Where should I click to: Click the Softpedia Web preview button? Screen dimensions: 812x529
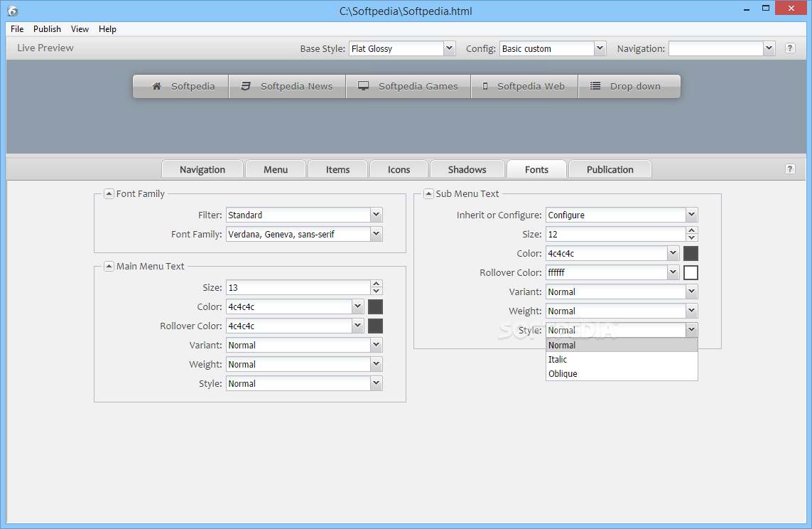coord(524,86)
